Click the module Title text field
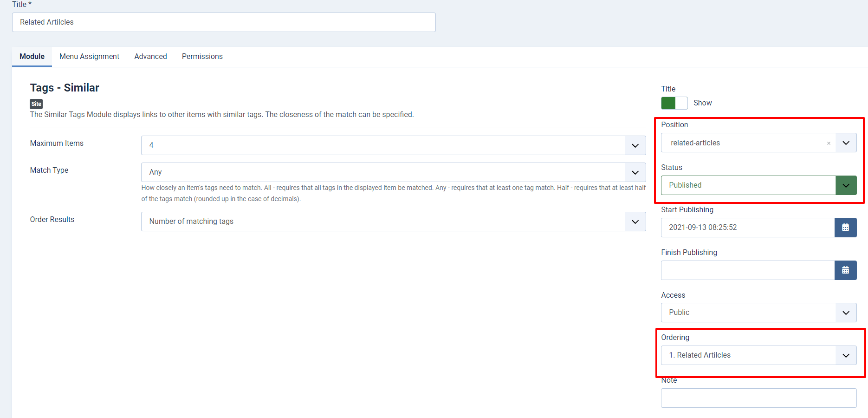Image resolution: width=868 pixels, height=418 pixels. pos(224,22)
